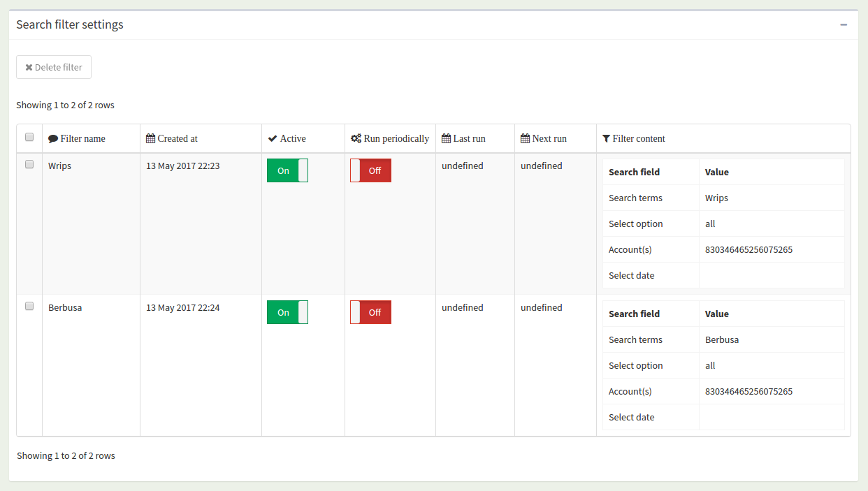The image size is (868, 491).
Task: Click the X icon inside Delete filter button
Action: [29, 67]
